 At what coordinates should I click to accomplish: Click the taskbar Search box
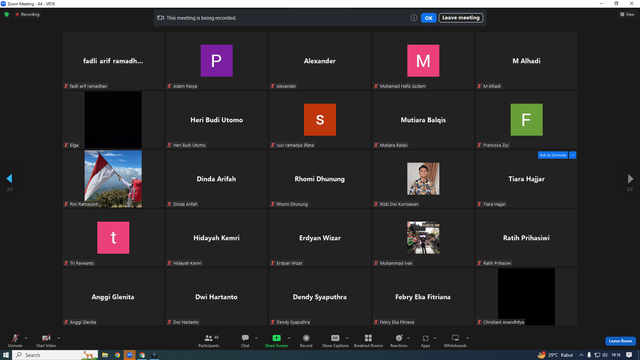click(x=55, y=355)
